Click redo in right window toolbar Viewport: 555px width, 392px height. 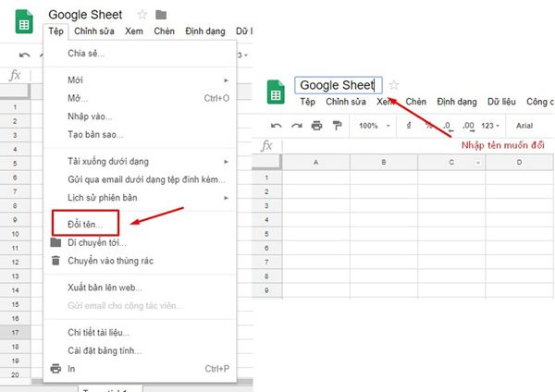pos(297,126)
